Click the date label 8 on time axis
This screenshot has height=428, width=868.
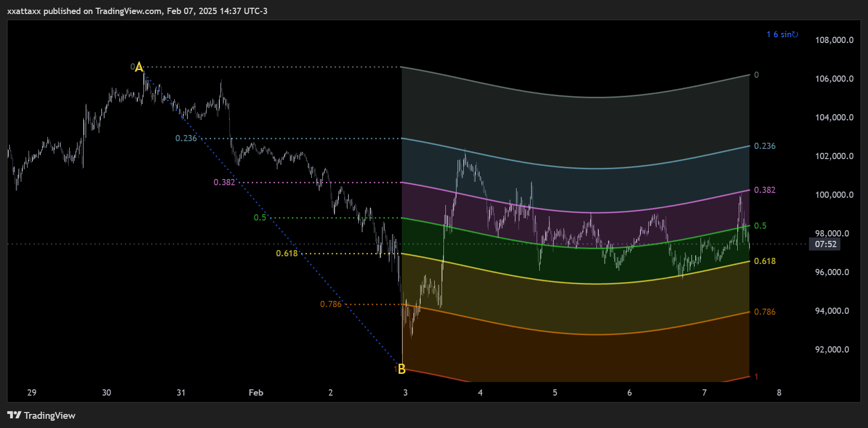[x=779, y=393]
